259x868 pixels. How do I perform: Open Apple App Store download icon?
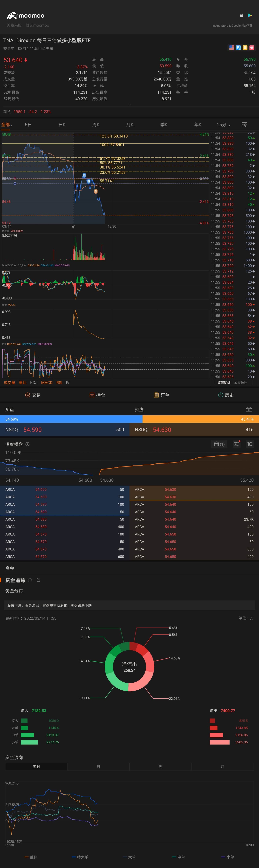tap(242, 16)
